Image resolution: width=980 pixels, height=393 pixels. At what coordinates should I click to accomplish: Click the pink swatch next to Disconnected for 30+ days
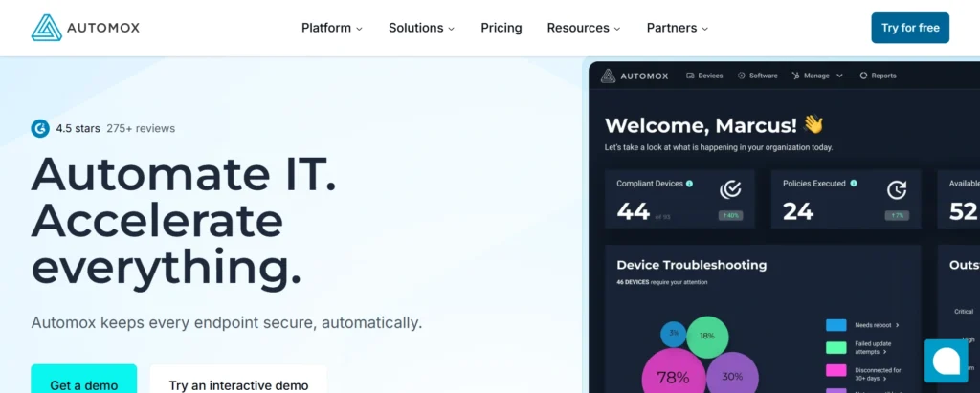point(836,370)
